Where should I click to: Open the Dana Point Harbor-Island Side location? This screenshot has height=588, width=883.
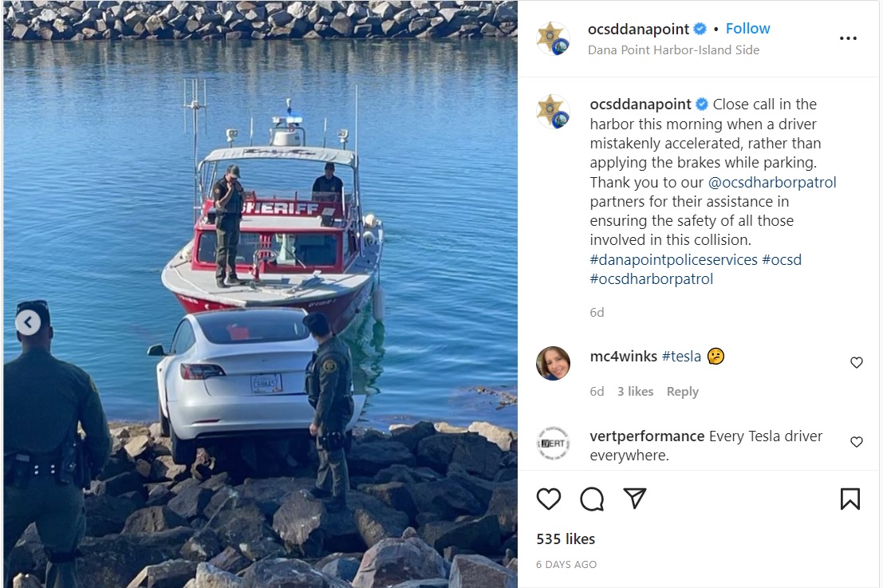pyautogui.click(x=673, y=50)
